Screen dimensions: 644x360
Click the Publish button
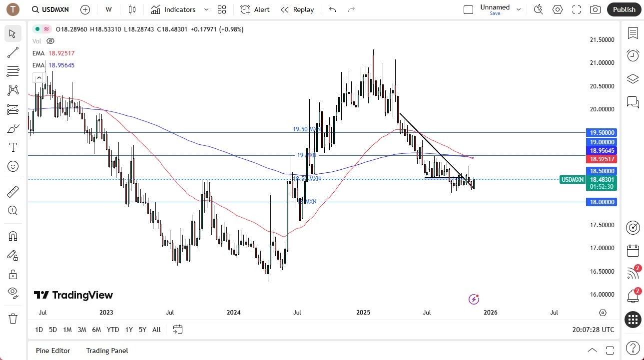pyautogui.click(x=624, y=9)
